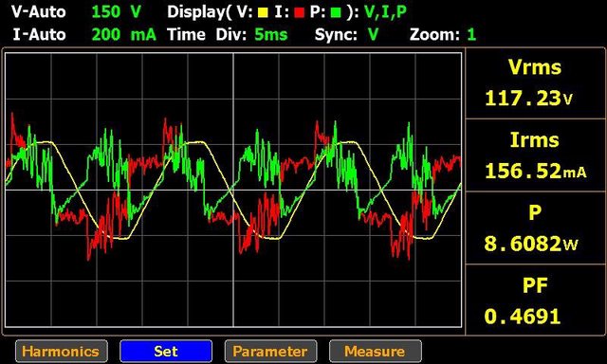Open the Harmonics view
The image size is (607, 364).
coord(61,352)
